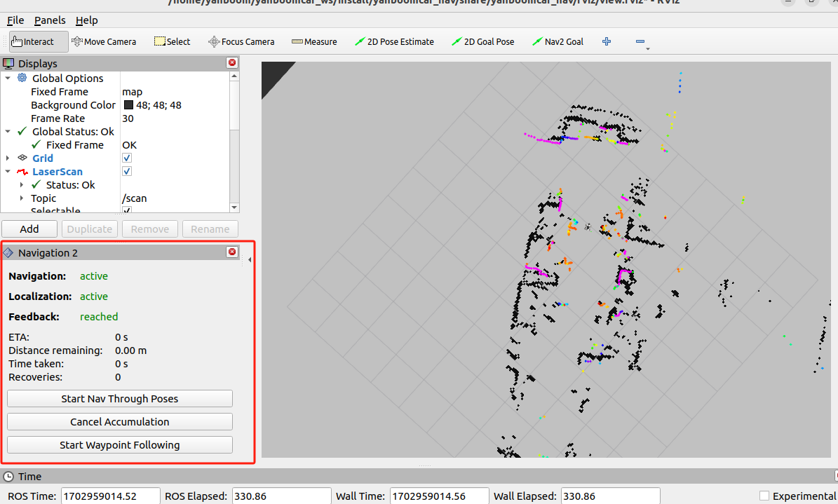838x504 pixels.
Task: Click the Displays panel monitor icon
Action: (8, 64)
